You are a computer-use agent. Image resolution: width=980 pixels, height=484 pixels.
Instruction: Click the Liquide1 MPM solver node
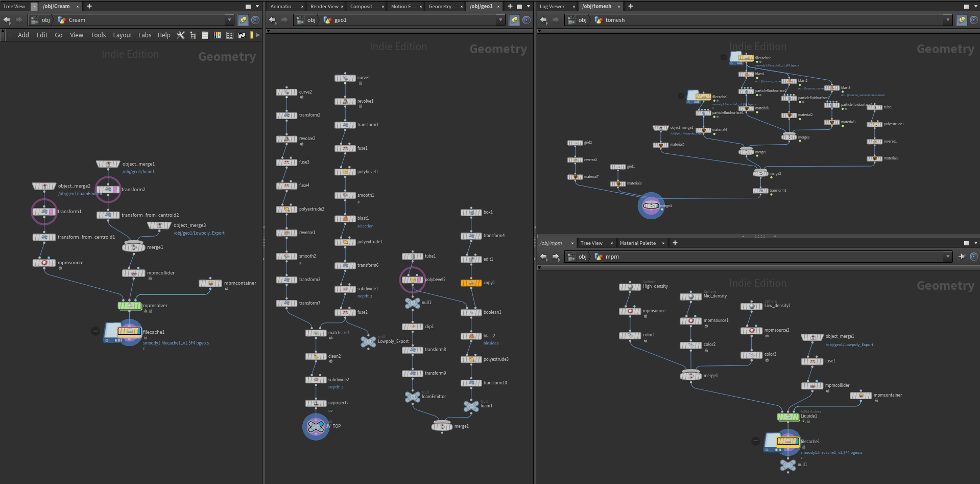788,417
